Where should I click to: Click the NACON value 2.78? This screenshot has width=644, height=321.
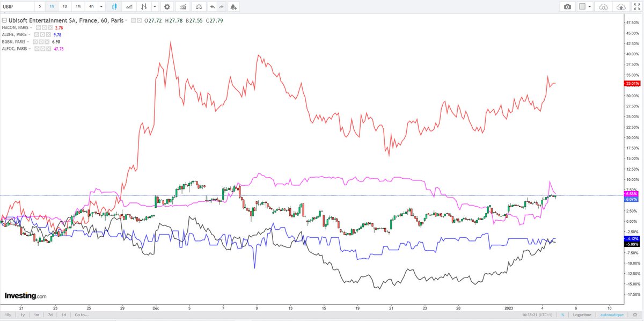(58, 27)
